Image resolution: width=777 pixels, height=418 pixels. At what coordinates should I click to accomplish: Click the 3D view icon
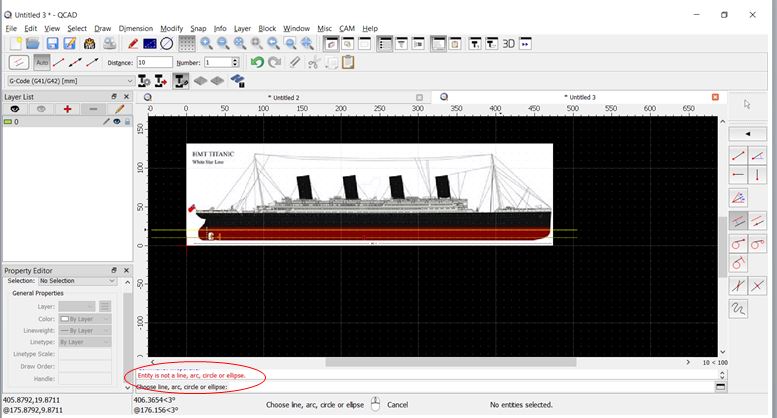tap(508, 44)
